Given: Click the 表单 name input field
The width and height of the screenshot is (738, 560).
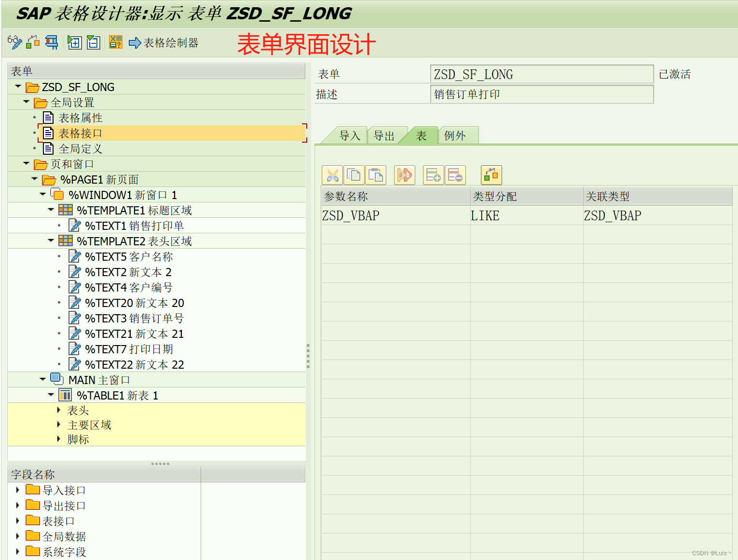Looking at the screenshot, I should point(542,74).
